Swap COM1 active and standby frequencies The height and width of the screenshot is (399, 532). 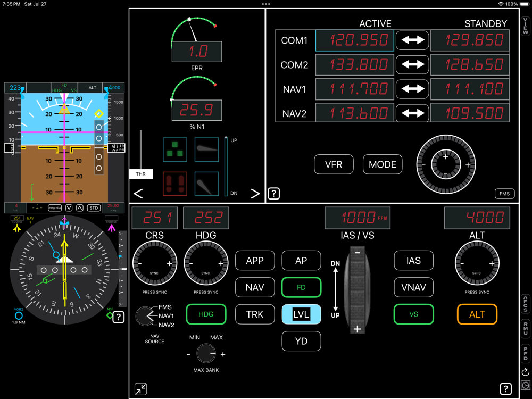[412, 40]
